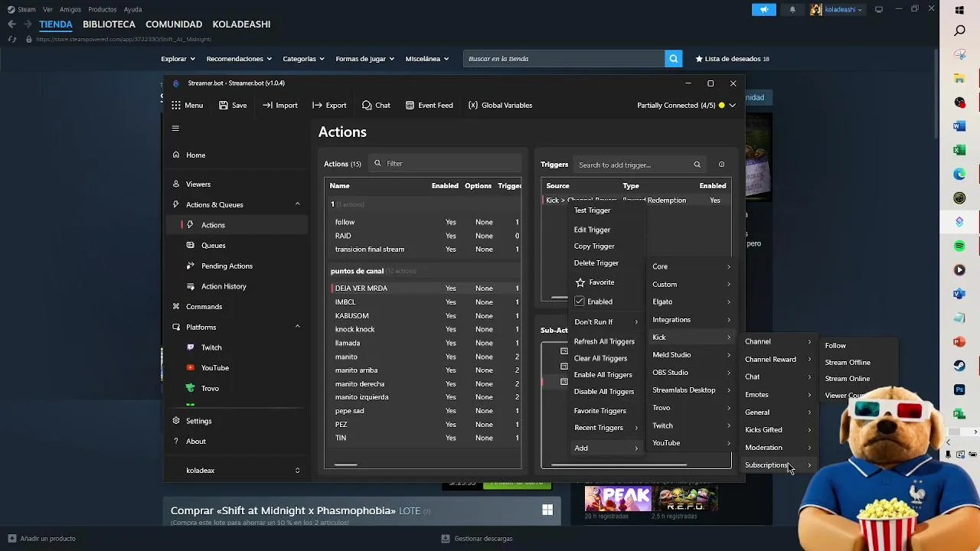Open Chat from the Streamer.bot top toolbar

click(376, 106)
